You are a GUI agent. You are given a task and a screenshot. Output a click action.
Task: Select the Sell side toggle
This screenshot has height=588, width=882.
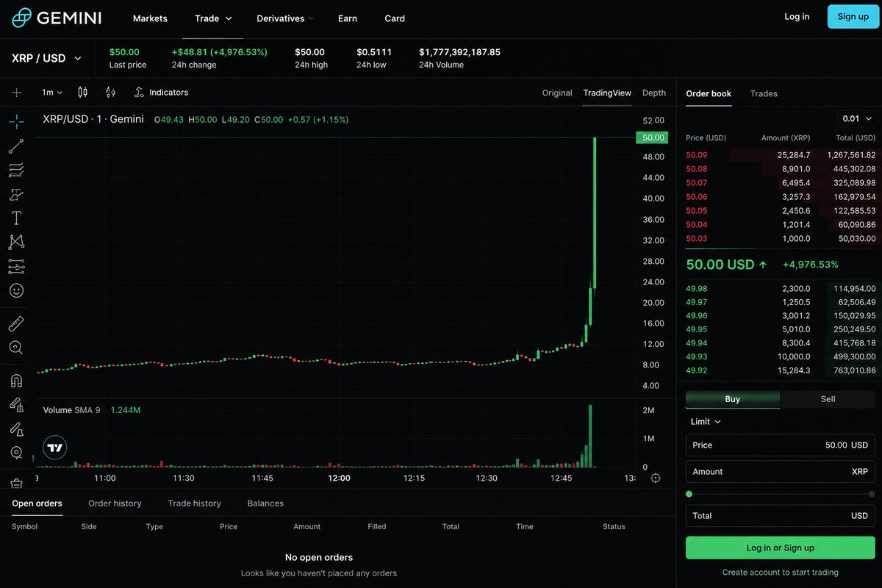828,399
